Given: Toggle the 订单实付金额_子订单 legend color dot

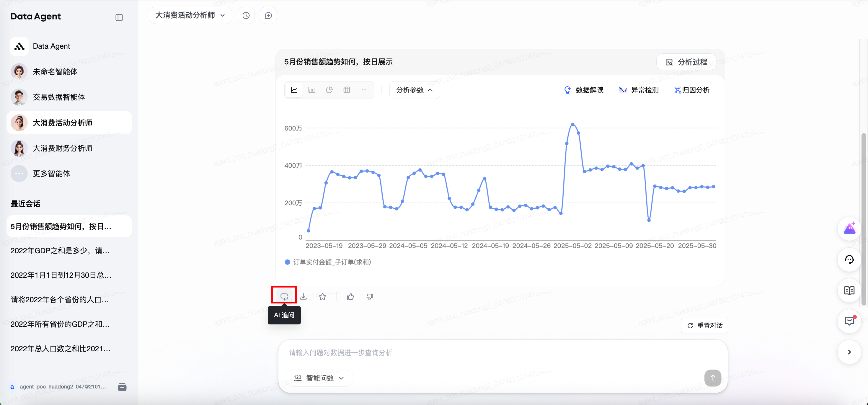Looking at the screenshot, I should (x=288, y=262).
